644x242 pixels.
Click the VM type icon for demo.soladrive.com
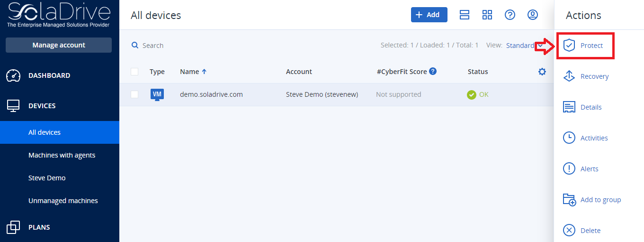click(157, 94)
